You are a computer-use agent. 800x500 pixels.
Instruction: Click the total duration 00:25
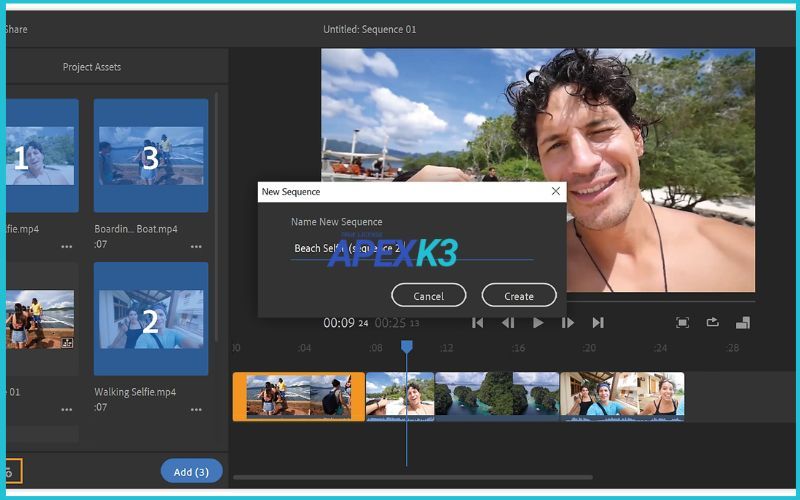[397, 322]
